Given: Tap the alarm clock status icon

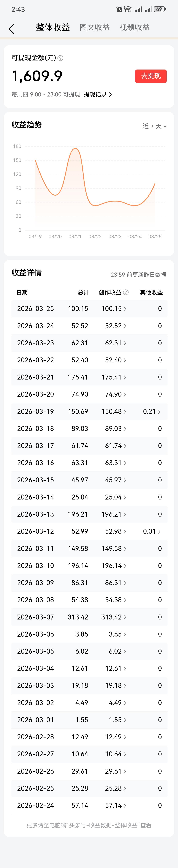Looking at the screenshot, I should 119,9.
